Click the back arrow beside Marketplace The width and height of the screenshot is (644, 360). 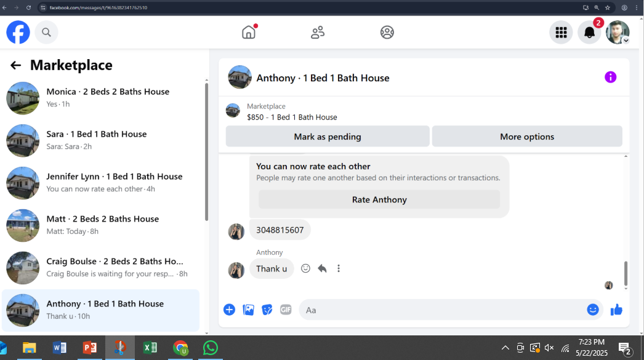click(15, 65)
